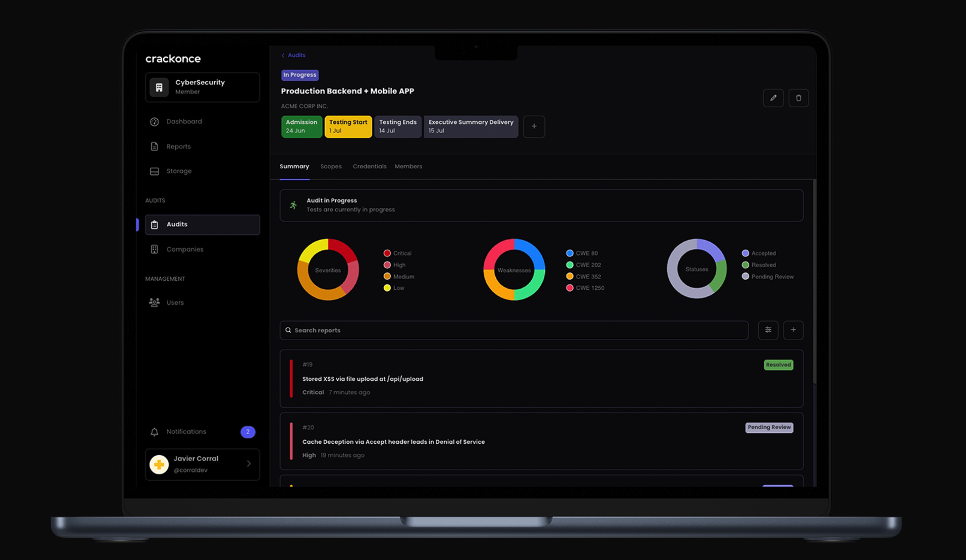Add a new report with the plus button
This screenshot has height=560, width=966.
[x=793, y=330]
